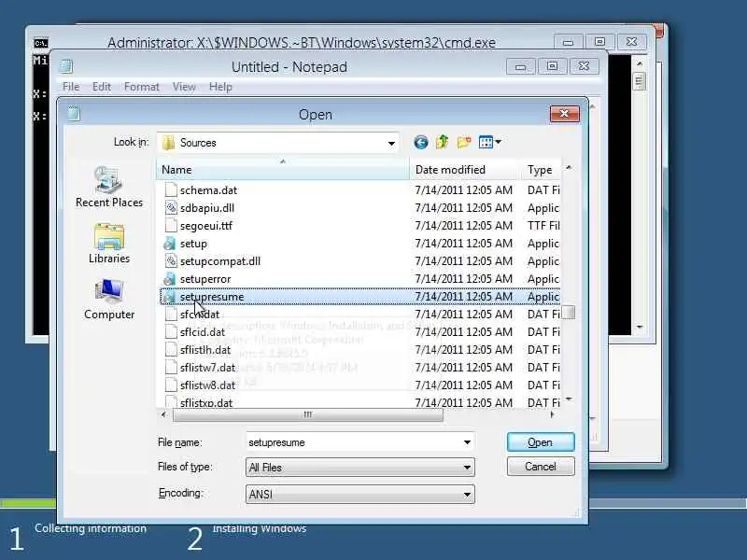Click the horizontal scroll right arrow
Screen dimensions: 747x560
pos(552,414)
